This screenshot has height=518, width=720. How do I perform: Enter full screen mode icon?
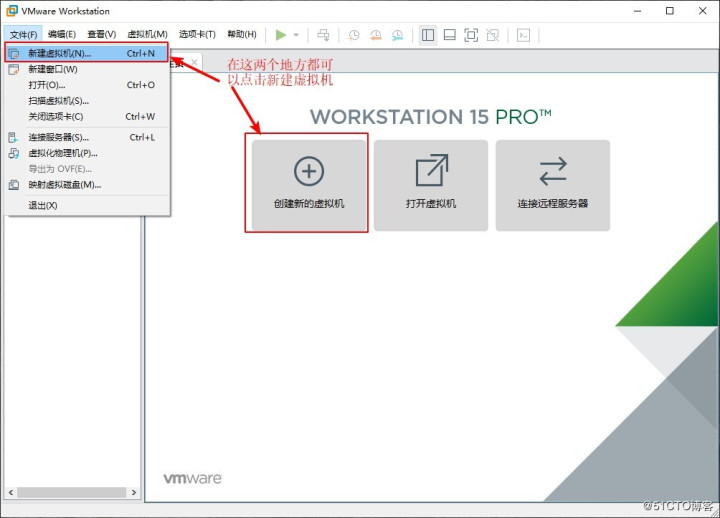(471, 35)
